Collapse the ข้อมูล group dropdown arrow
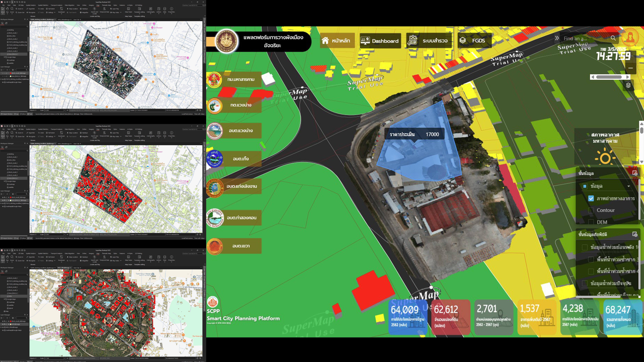 tap(628, 186)
